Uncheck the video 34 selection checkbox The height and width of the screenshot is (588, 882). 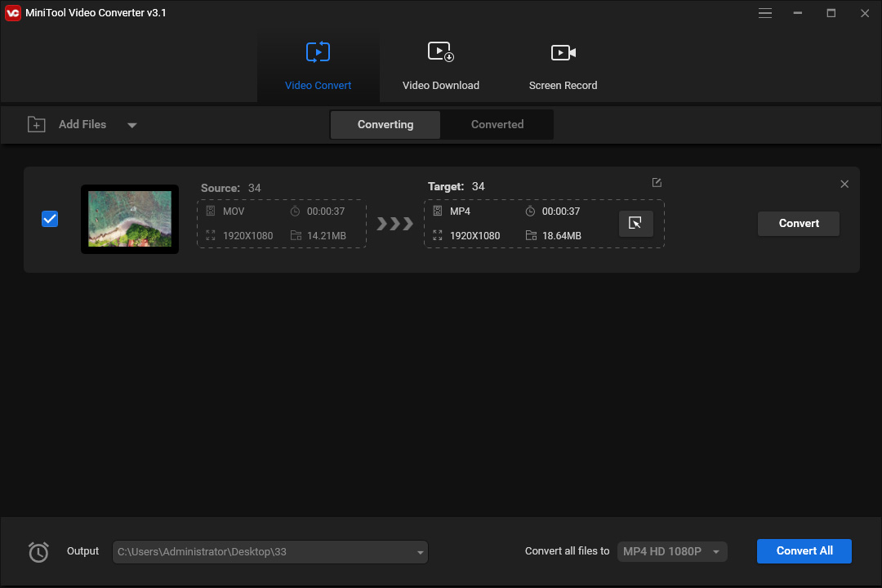[50, 219]
